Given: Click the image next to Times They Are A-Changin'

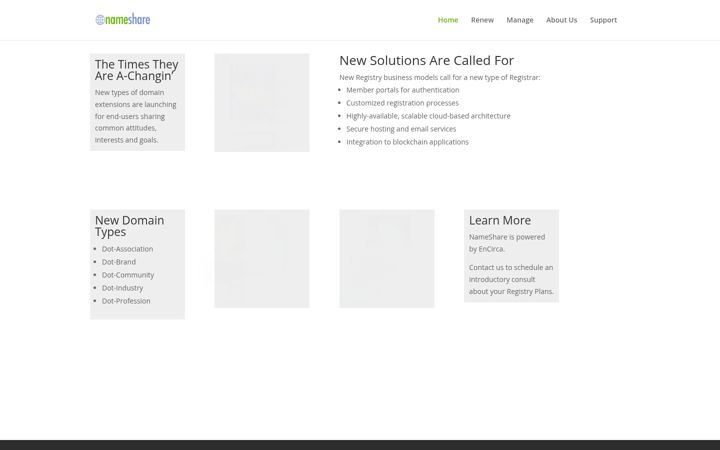Looking at the screenshot, I should [262, 102].
